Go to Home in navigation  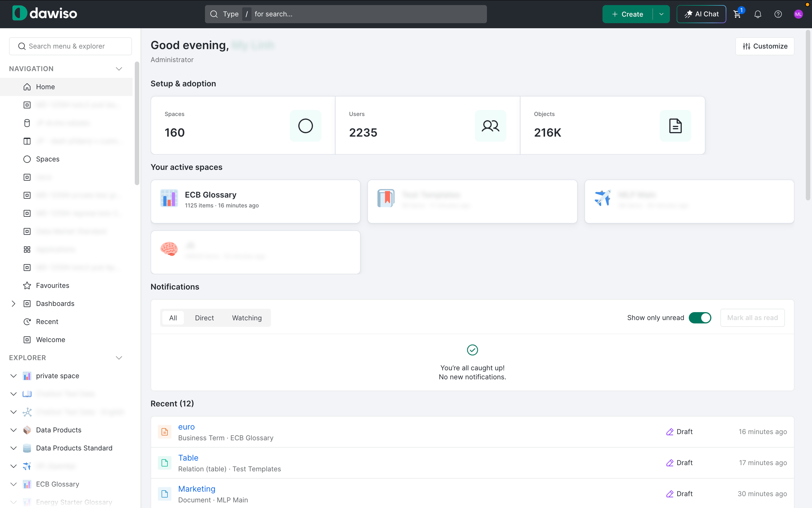(67, 87)
